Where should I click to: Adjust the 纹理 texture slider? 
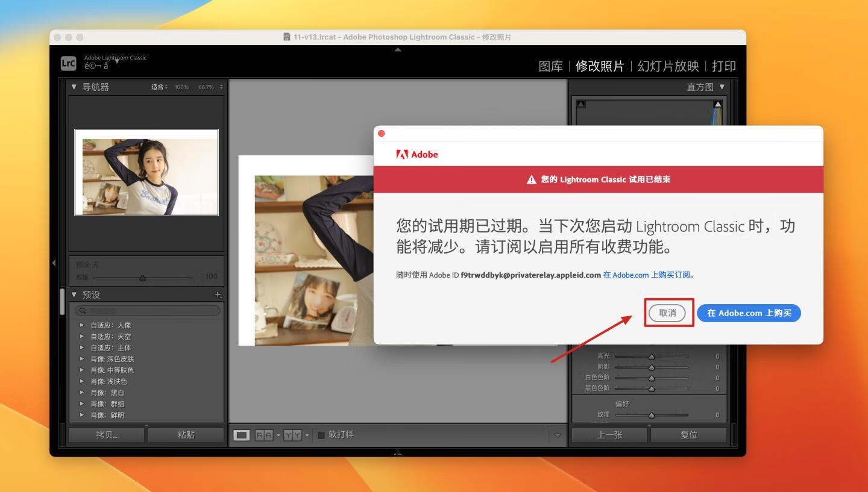(x=652, y=415)
